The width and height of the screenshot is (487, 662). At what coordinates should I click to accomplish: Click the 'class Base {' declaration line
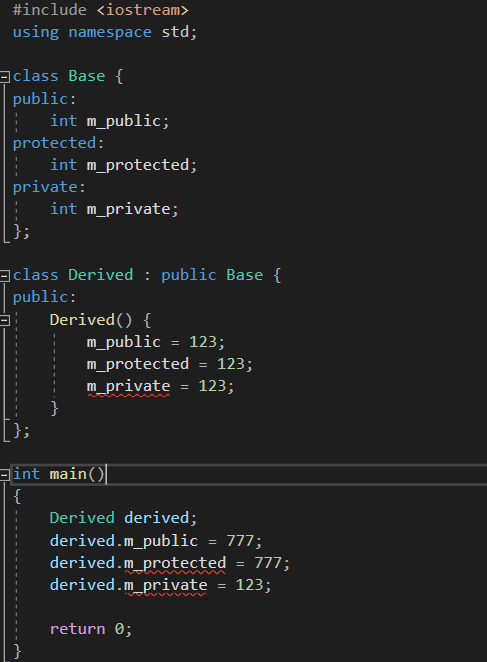pos(68,76)
